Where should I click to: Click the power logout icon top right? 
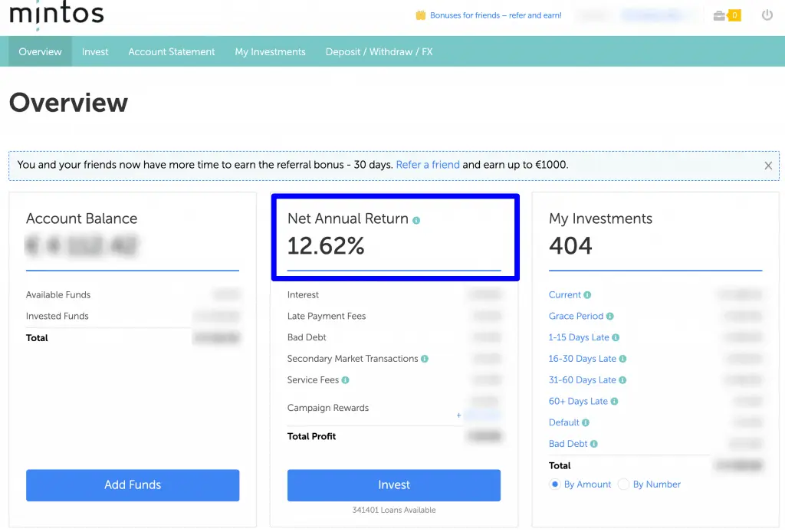767,14
